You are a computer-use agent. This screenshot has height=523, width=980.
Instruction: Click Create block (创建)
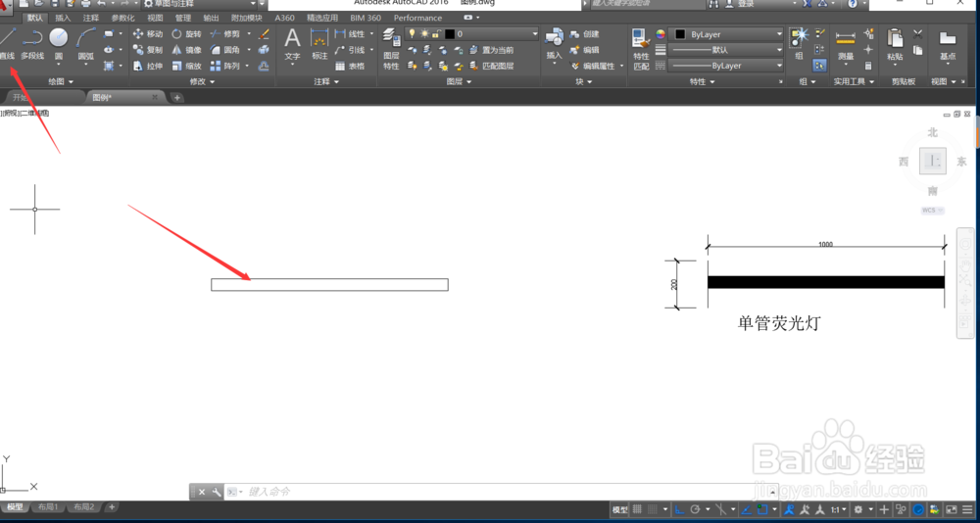pyautogui.click(x=584, y=33)
